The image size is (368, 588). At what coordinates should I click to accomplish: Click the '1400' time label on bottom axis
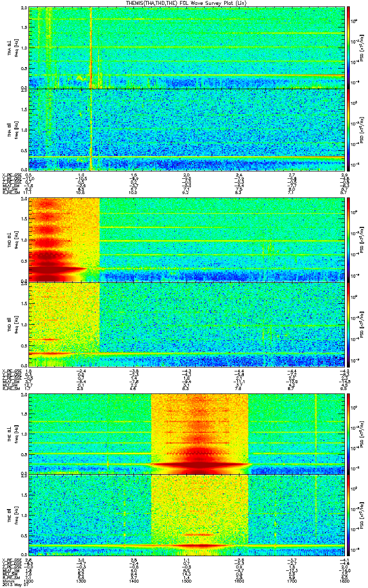point(134,581)
